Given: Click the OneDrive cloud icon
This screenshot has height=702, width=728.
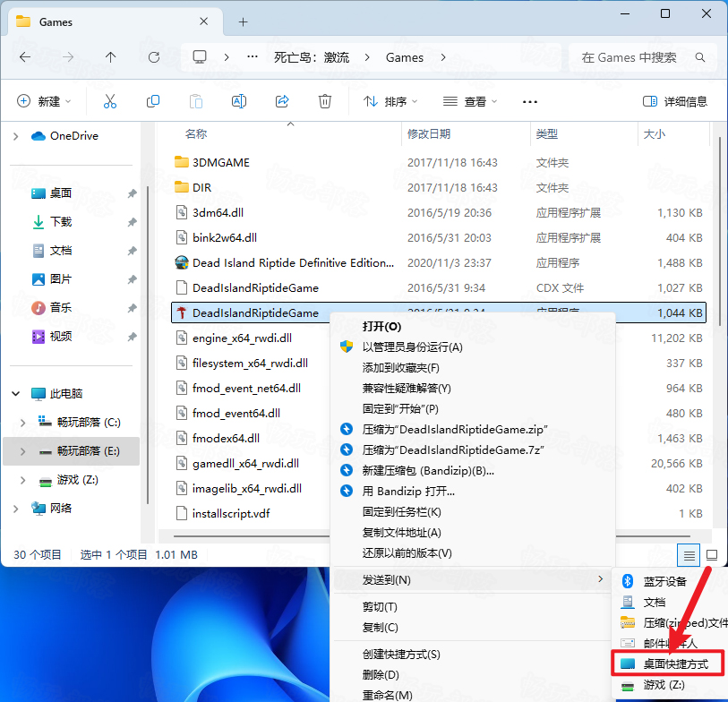Looking at the screenshot, I should pyautogui.click(x=39, y=136).
